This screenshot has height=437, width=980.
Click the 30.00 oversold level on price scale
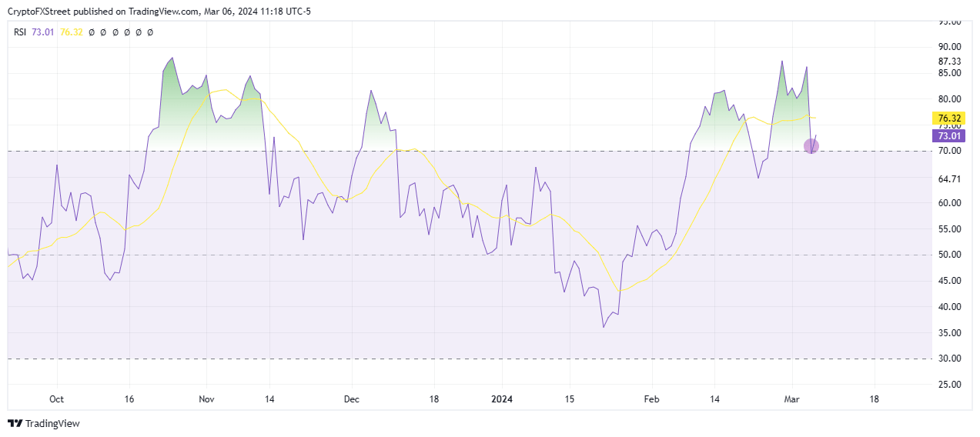tap(949, 359)
